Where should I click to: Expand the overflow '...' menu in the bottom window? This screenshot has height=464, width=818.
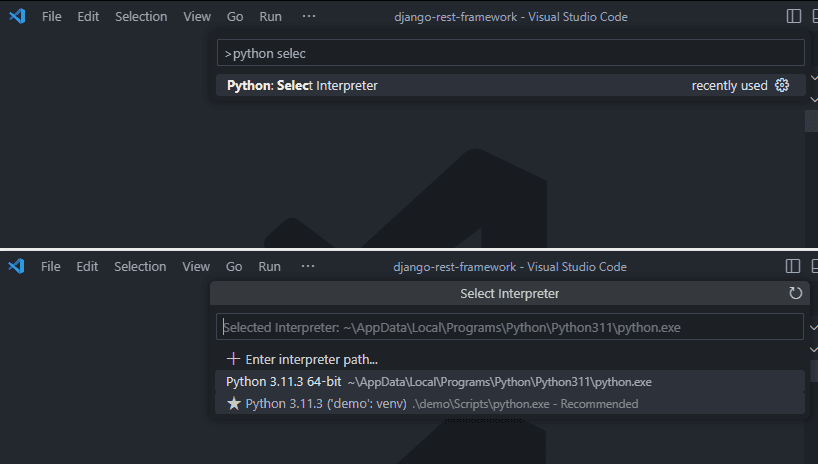point(308,266)
